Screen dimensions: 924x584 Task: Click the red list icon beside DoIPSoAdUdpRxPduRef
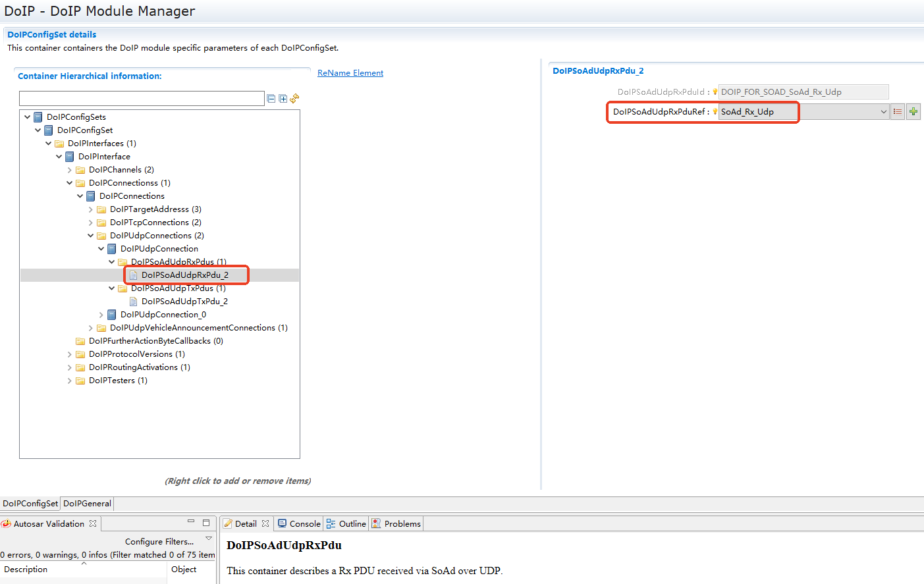click(898, 112)
